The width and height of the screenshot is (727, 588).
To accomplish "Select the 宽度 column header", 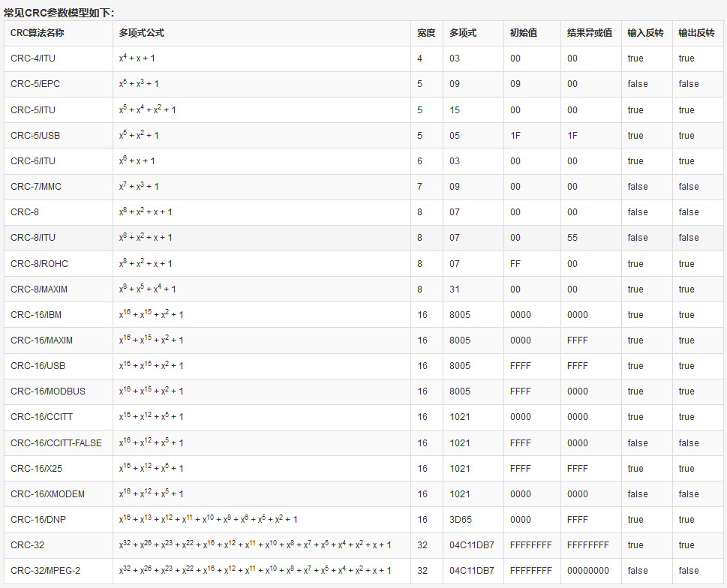I will (426, 33).
